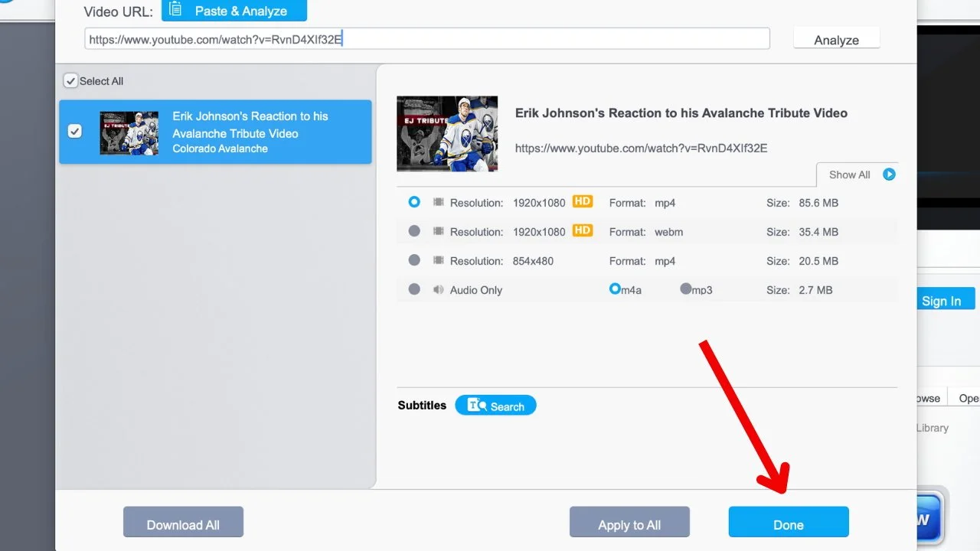The width and height of the screenshot is (980, 551).
Task: Click Apply to All button
Action: 629,524
